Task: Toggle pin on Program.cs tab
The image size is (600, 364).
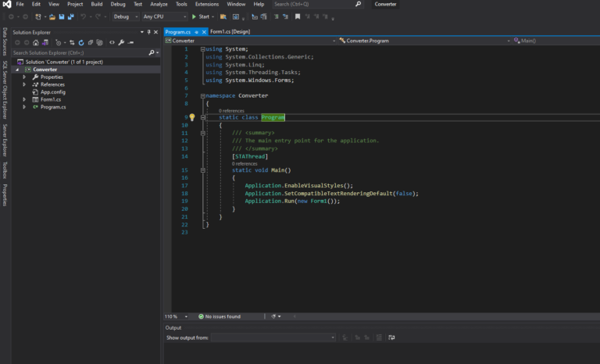Action: [x=196, y=32]
